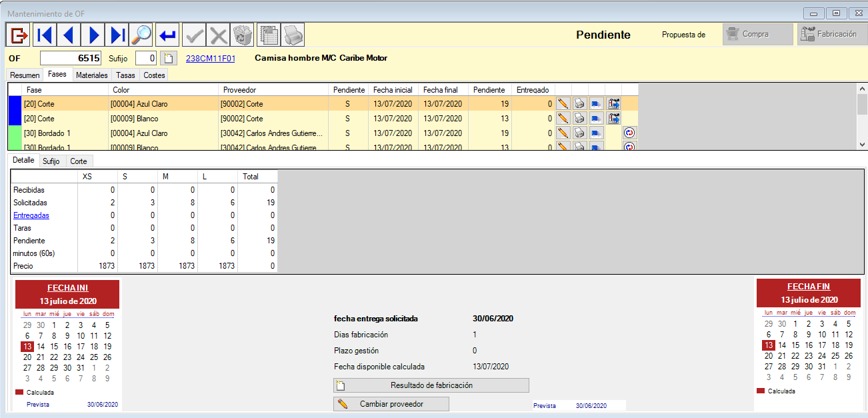Open article link 238CM11F01

(x=210, y=59)
